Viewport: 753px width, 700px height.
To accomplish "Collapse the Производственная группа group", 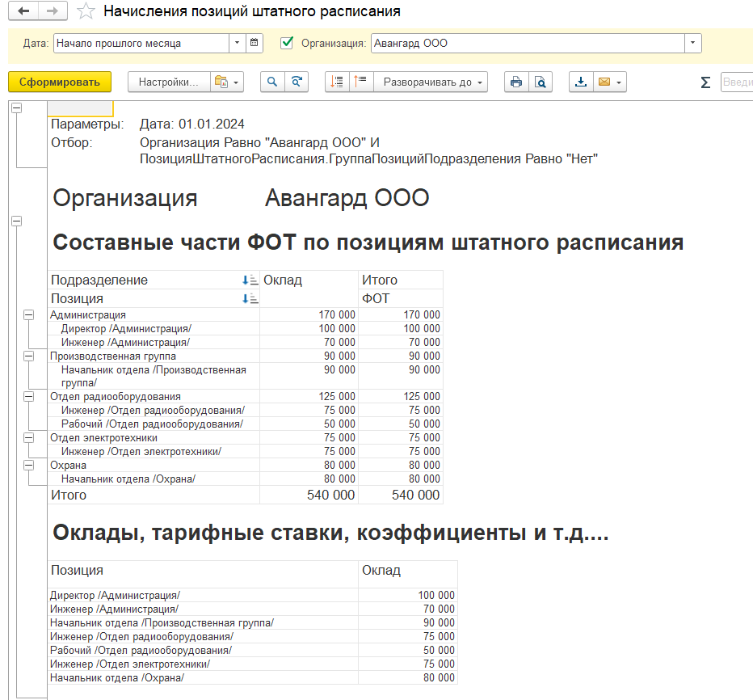I will 29,356.
